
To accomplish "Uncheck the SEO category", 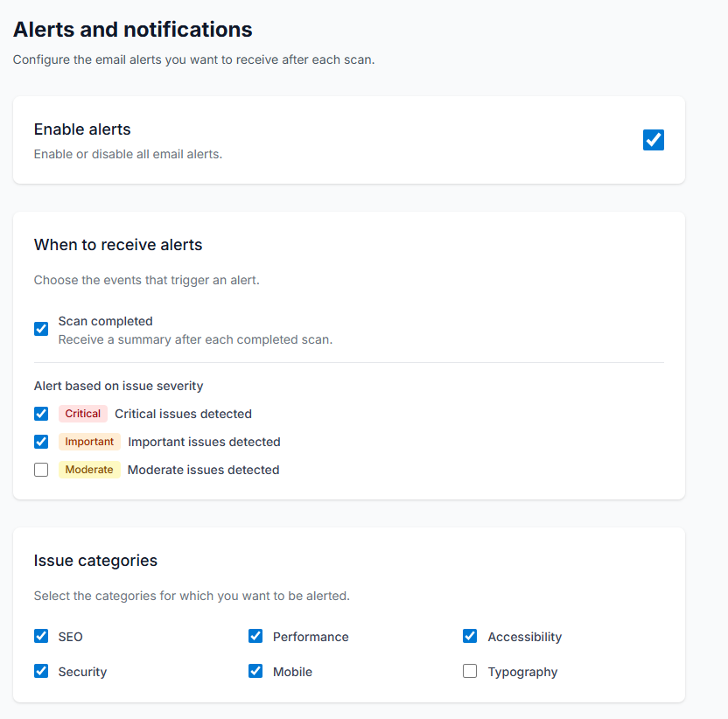I will pos(40,637).
